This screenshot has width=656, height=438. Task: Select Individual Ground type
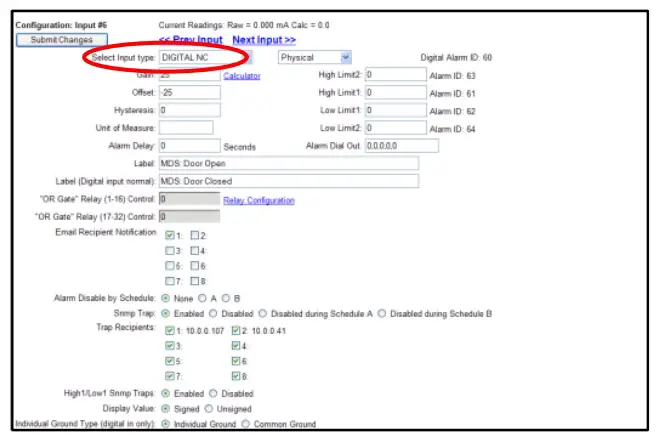[x=166, y=424]
